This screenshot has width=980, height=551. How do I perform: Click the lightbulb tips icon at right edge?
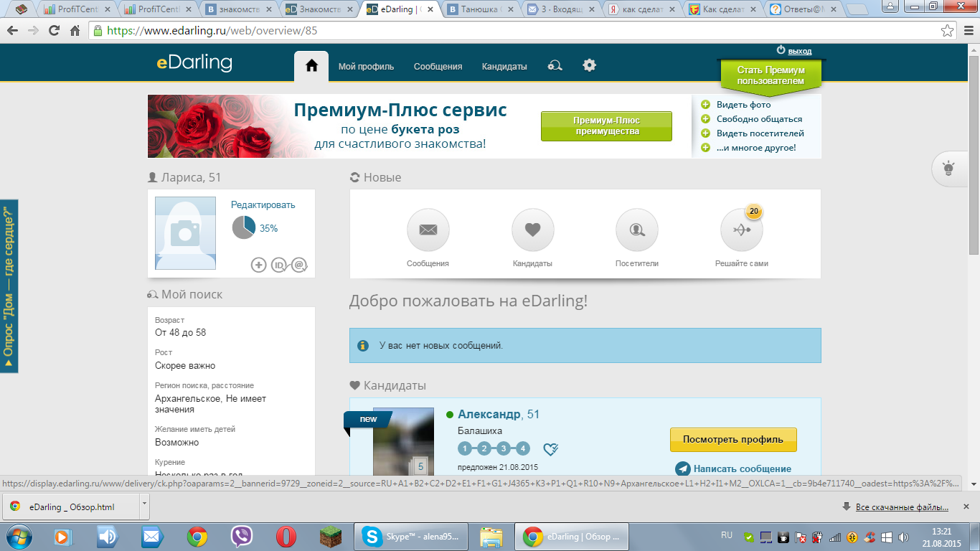pos(948,170)
